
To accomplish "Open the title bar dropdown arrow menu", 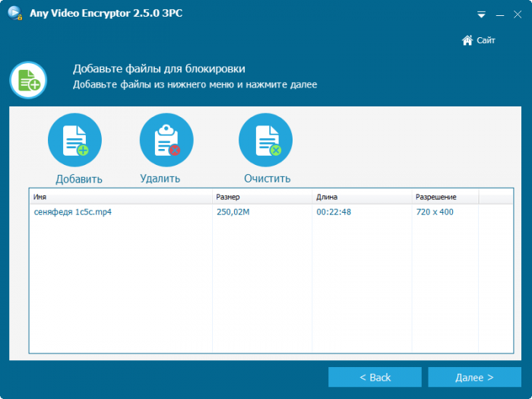I will point(481,14).
